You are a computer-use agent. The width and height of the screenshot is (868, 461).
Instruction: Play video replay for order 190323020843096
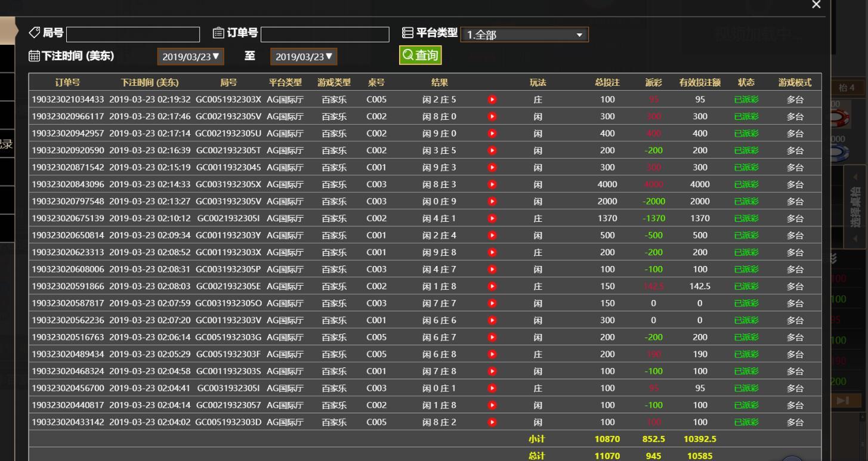(x=492, y=184)
